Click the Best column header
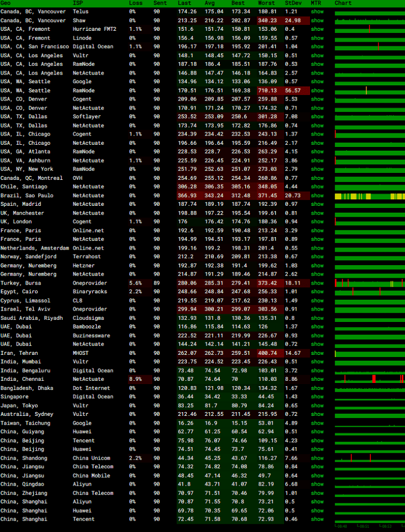The width and height of the screenshot is (405, 532). tap(238, 3)
